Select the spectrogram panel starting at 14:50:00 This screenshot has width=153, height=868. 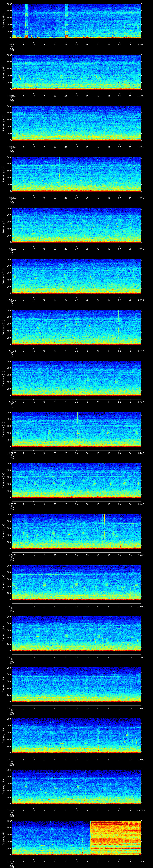pos(77,327)
